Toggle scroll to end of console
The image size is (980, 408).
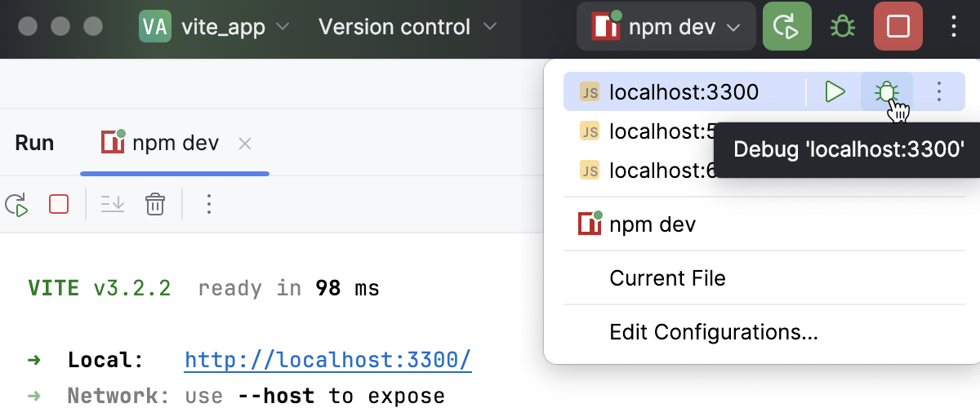pos(112,204)
